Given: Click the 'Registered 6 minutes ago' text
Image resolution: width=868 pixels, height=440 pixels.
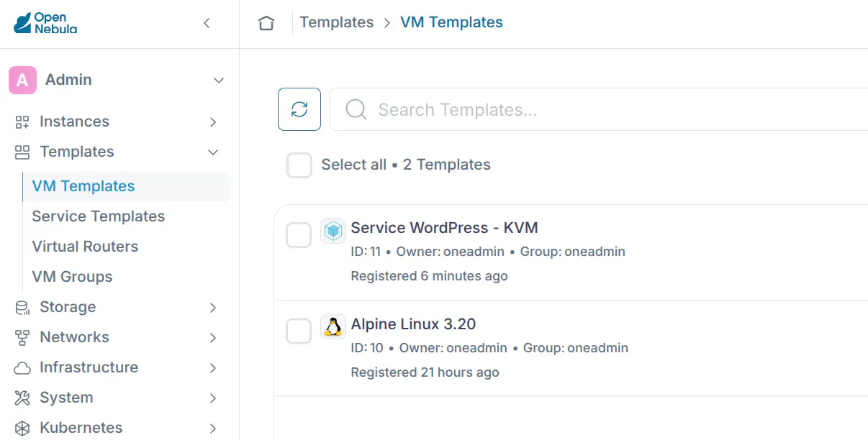Looking at the screenshot, I should tap(429, 276).
